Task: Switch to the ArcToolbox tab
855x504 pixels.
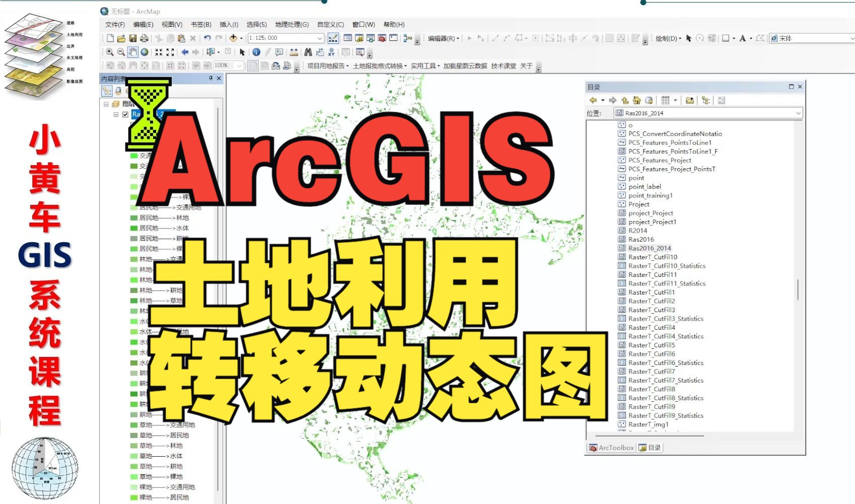Action: [x=612, y=448]
